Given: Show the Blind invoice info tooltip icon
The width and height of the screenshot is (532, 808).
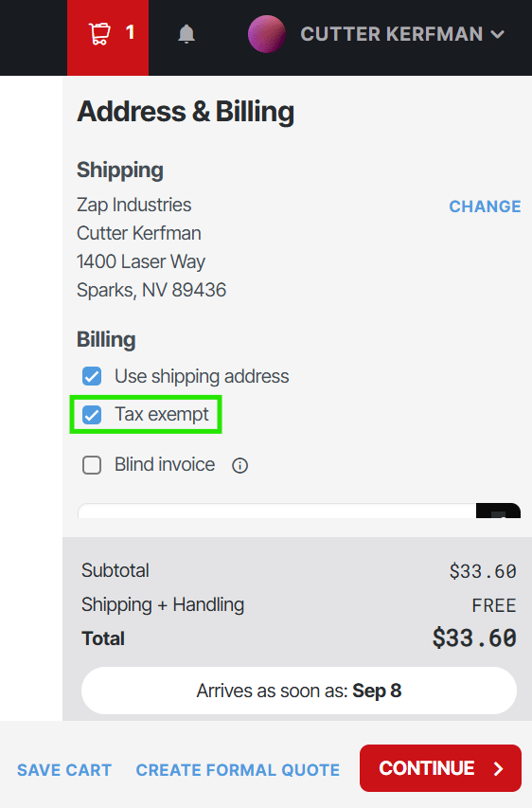Looking at the screenshot, I should coord(240,466).
